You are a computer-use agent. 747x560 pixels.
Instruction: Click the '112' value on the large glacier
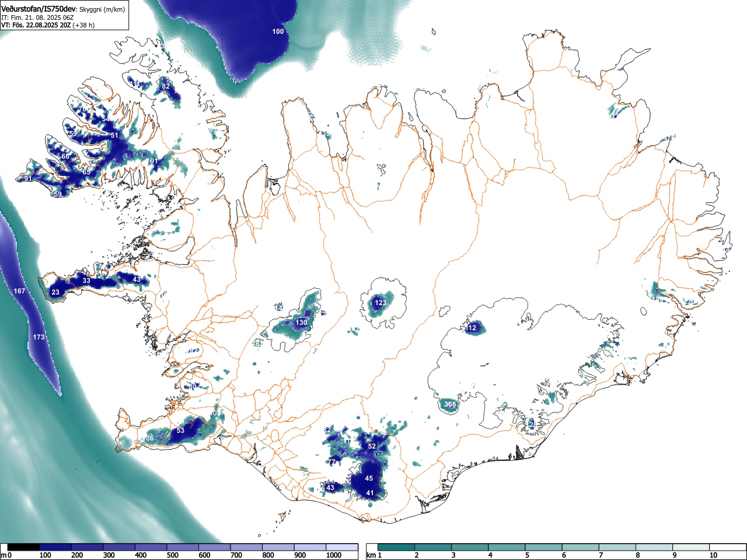pos(471,328)
